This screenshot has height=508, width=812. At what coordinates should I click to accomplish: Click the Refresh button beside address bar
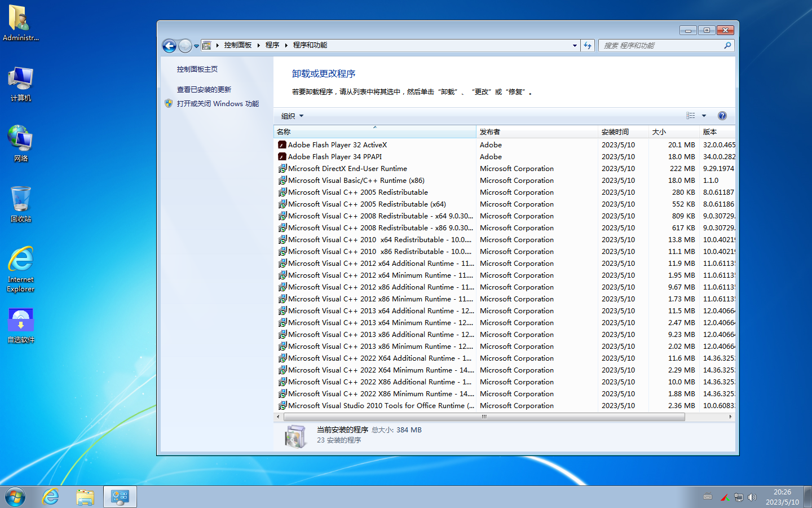tap(588, 45)
